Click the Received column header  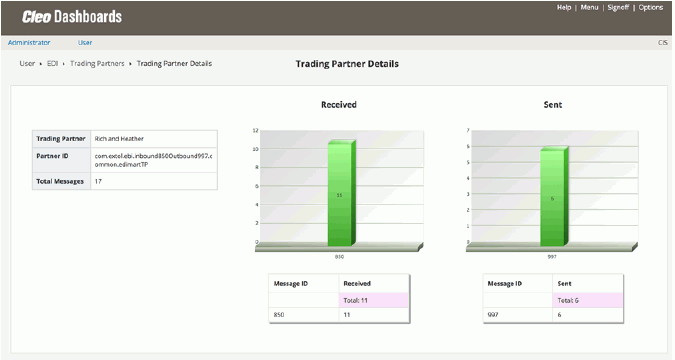tap(357, 283)
